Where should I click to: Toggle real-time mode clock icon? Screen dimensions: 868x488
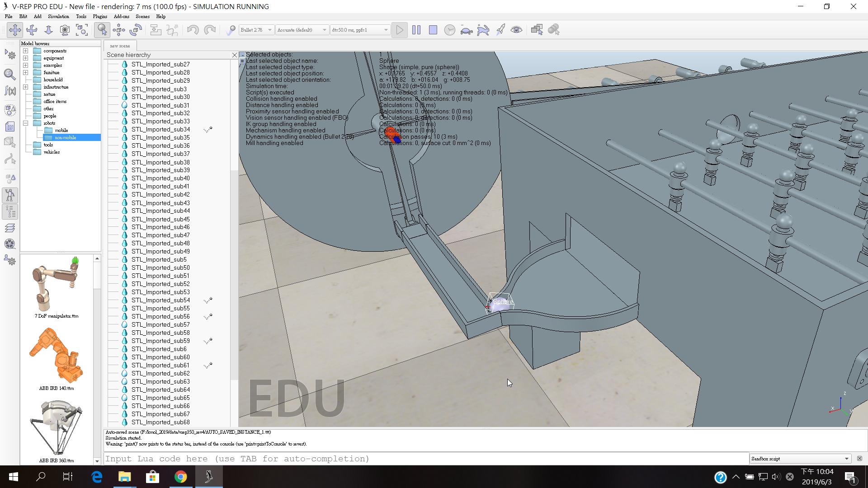click(x=450, y=30)
